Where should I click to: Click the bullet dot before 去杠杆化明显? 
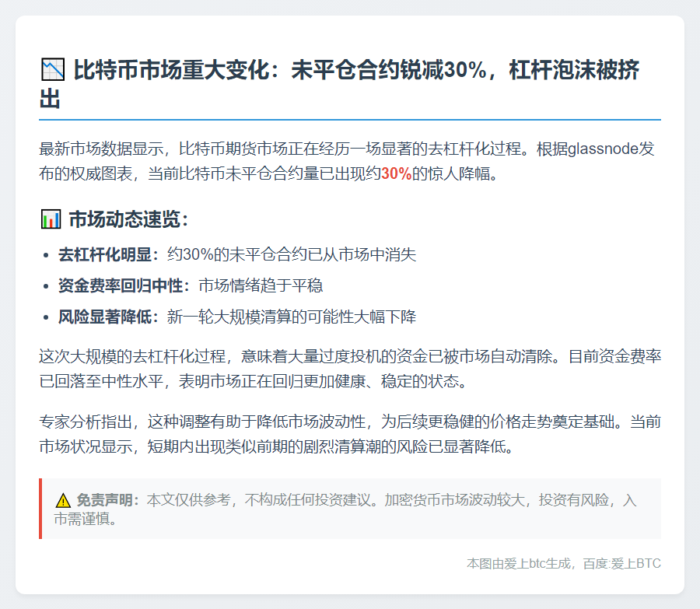(x=45, y=255)
